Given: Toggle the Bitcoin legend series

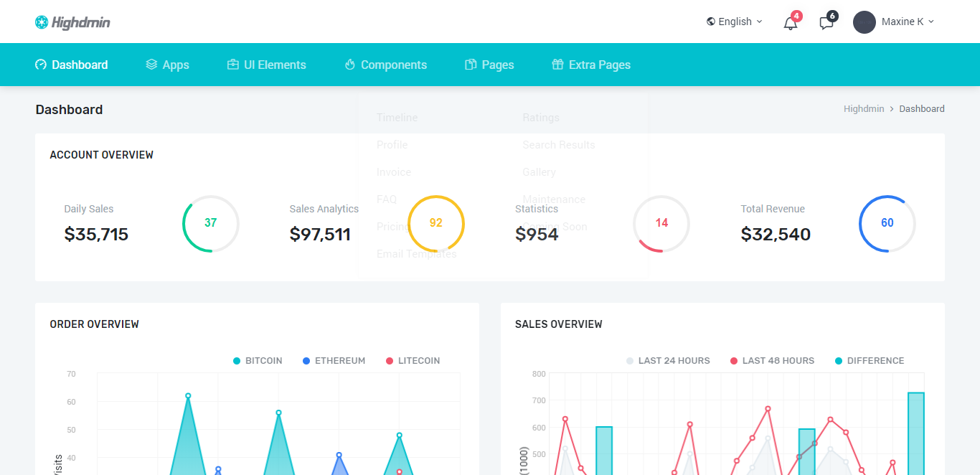Looking at the screenshot, I should (258, 361).
